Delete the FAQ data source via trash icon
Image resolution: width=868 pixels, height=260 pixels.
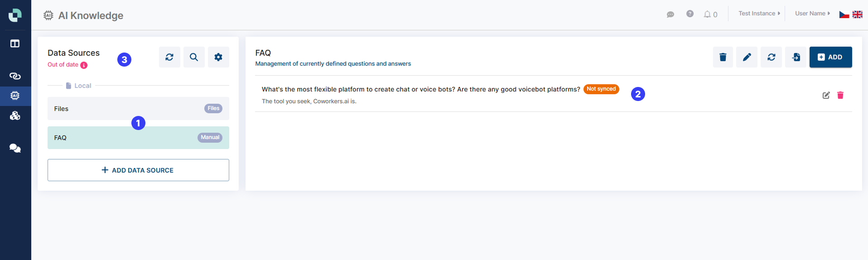pos(723,57)
